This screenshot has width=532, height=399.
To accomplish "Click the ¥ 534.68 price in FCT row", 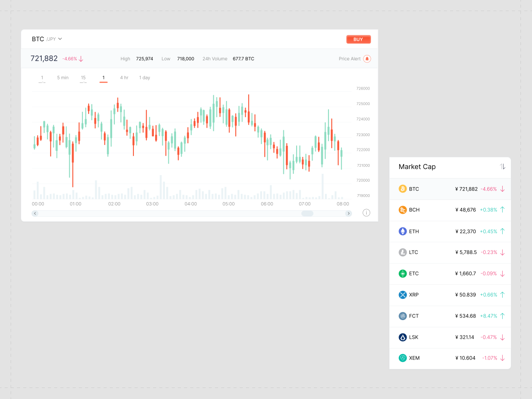I will coord(465,316).
